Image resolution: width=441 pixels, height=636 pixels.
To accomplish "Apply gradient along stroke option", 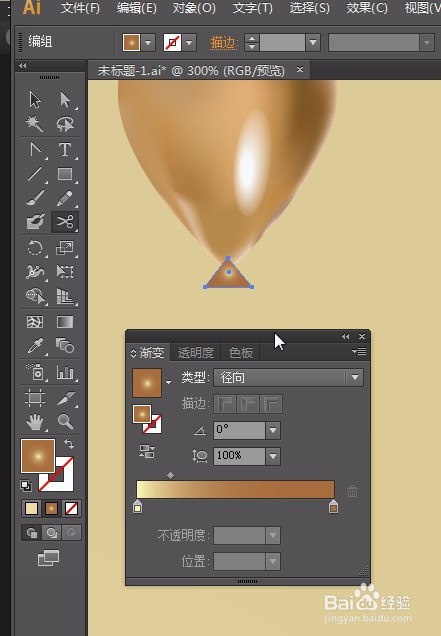I will [x=248, y=404].
